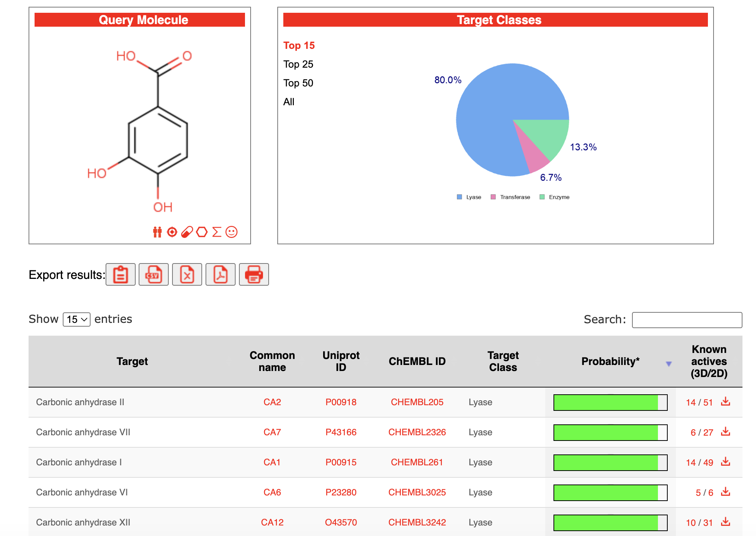Click the twin people icon under the molecule
Image resolution: width=756 pixels, height=536 pixels.
[x=157, y=232]
